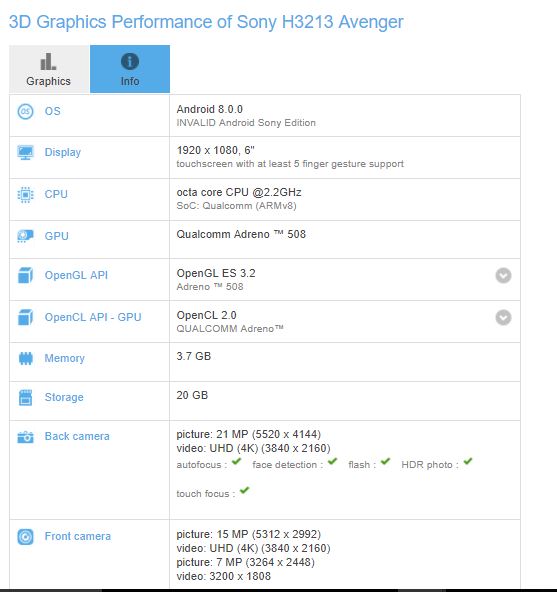The image size is (557, 592).
Task: Click the touch focus label
Action: tap(206, 494)
